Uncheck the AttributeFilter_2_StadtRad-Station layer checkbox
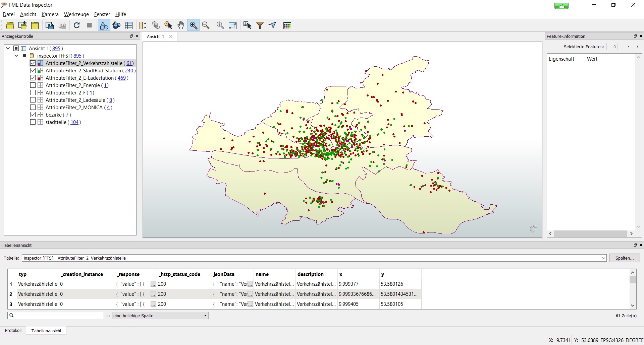The width and height of the screenshot is (644, 345). 33,71
